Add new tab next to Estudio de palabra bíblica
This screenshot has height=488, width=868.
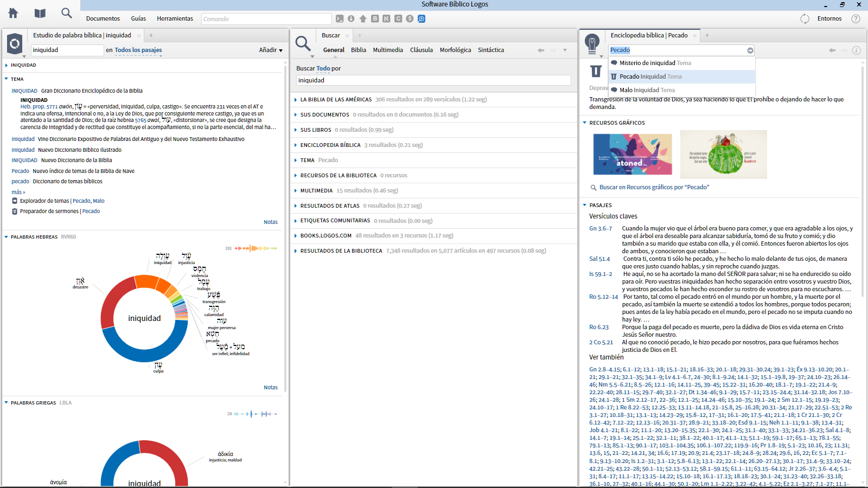[151, 36]
